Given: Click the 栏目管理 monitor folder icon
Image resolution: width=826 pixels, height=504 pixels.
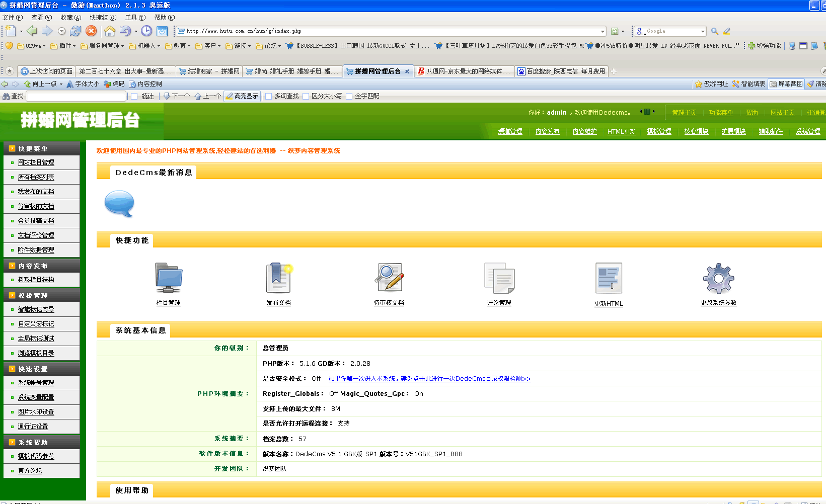Looking at the screenshot, I should [169, 278].
